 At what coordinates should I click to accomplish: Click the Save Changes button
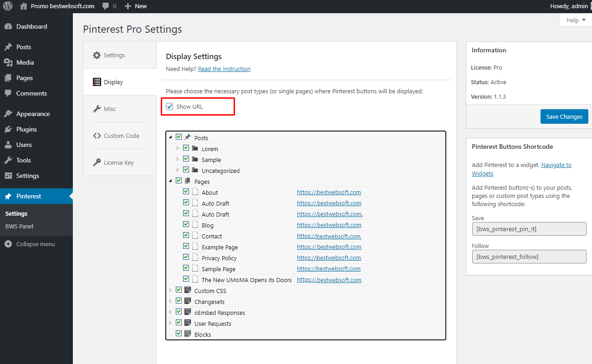click(x=564, y=116)
